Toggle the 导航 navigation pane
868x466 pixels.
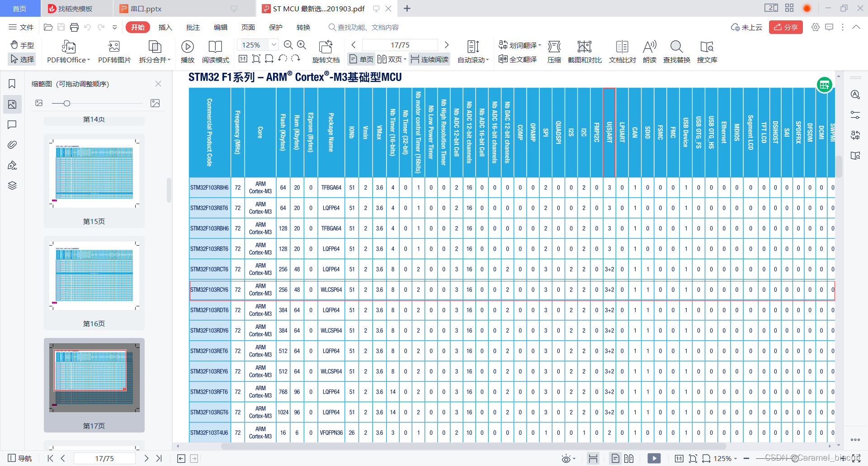click(x=20, y=458)
